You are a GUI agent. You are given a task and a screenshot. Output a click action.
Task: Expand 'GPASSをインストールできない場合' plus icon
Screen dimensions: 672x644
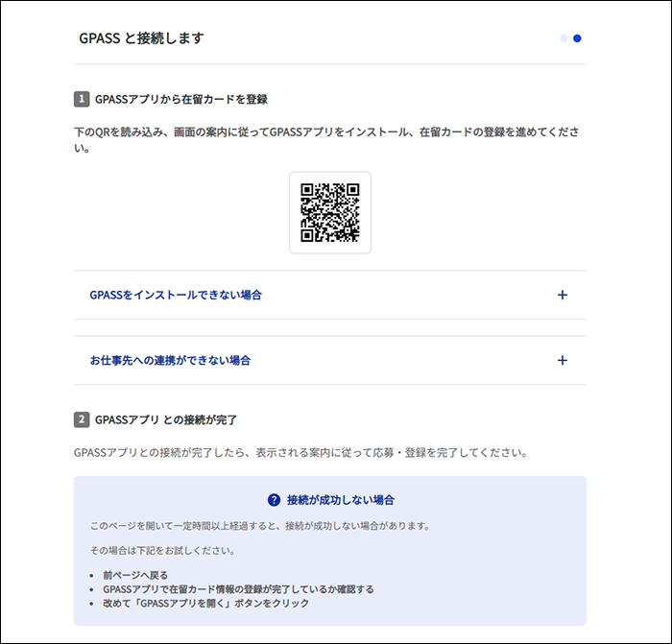562,295
